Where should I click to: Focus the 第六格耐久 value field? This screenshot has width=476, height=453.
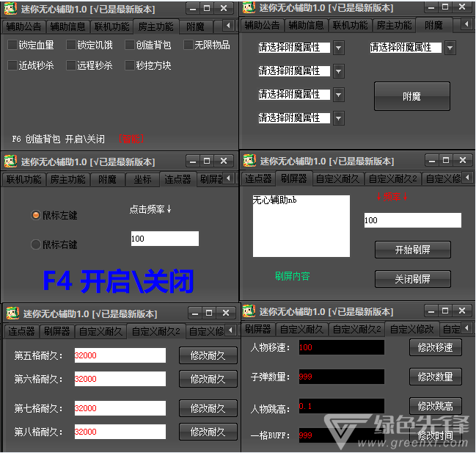click(x=120, y=379)
